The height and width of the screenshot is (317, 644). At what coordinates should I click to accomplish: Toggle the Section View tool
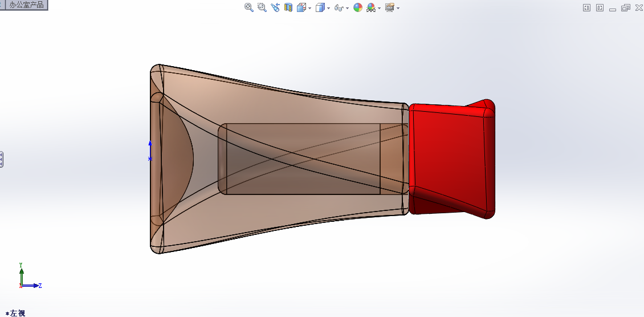tap(288, 7)
